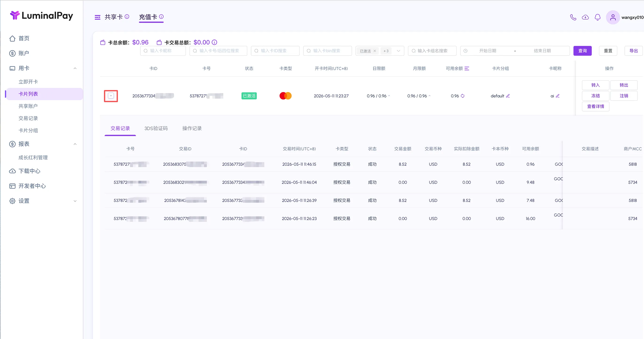The width and height of the screenshot is (644, 339).
Task: Click the 查看详情 view details button
Action: 595,107
